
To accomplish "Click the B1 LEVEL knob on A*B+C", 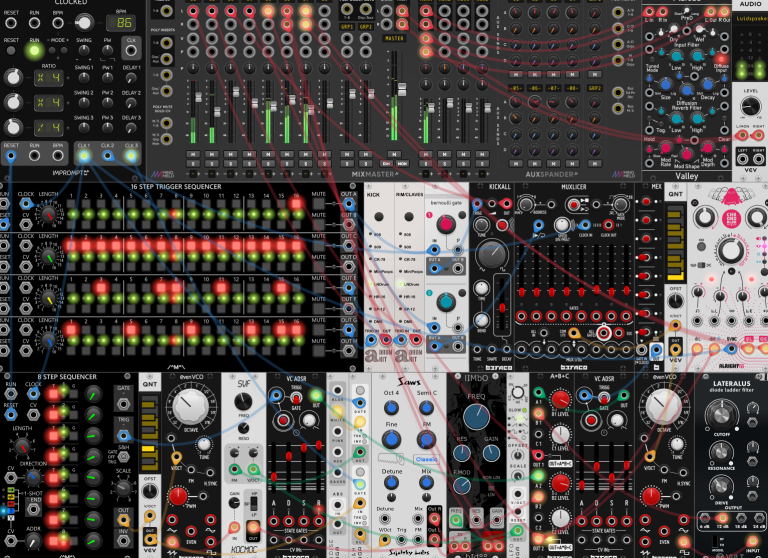I will 561,400.
